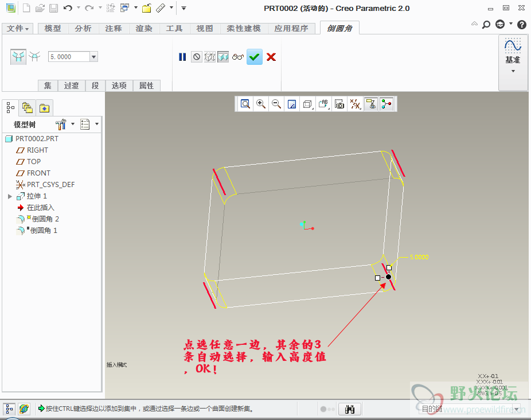Toggle the Annotation display icon

coord(371,104)
